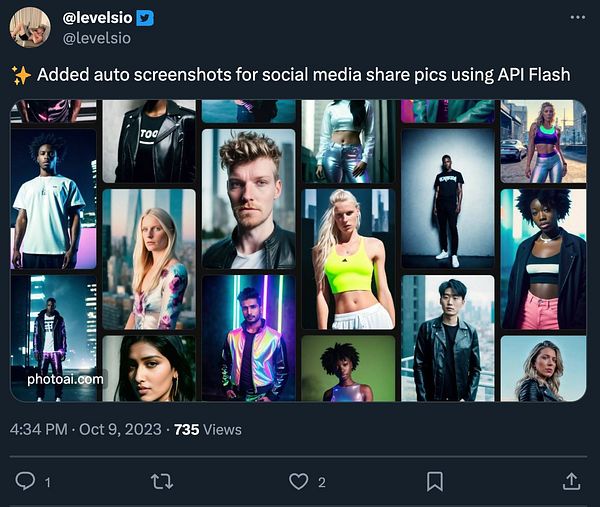Viewport: 600px width, 507px height.
Task: Open the gray @levelsio handle link
Action: (x=95, y=37)
